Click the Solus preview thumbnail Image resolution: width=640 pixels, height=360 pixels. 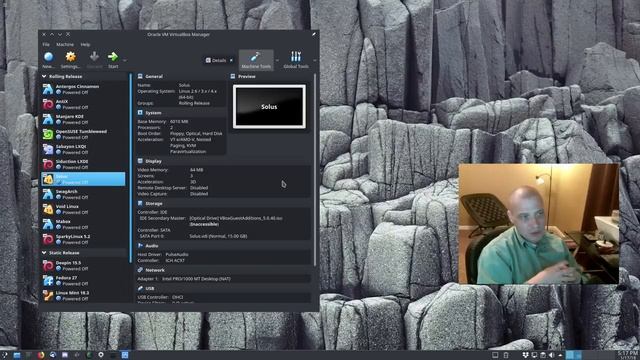(269, 107)
